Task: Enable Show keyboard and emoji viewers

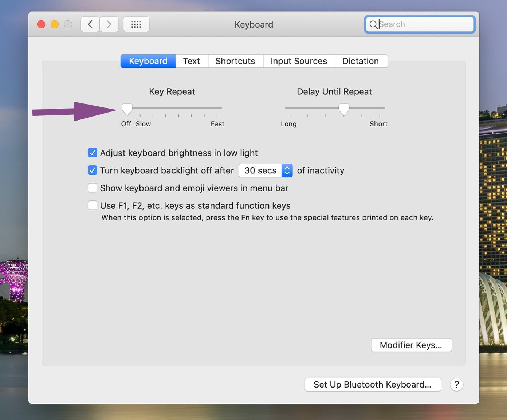Action: coord(93,188)
